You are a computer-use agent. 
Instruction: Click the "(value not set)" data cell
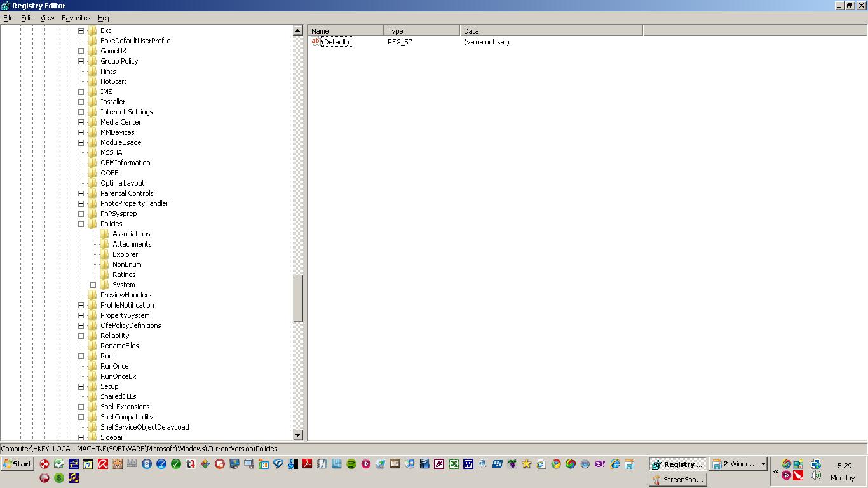pyautogui.click(x=487, y=42)
